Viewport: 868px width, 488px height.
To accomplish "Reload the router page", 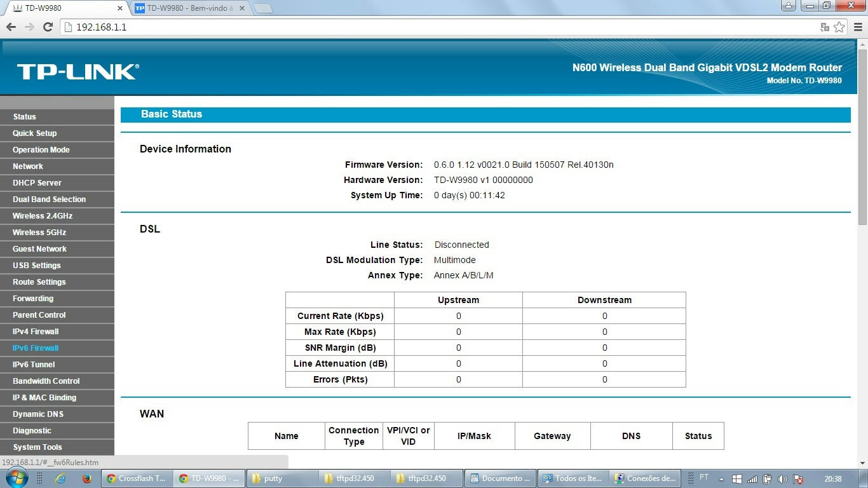I will coord(48,27).
